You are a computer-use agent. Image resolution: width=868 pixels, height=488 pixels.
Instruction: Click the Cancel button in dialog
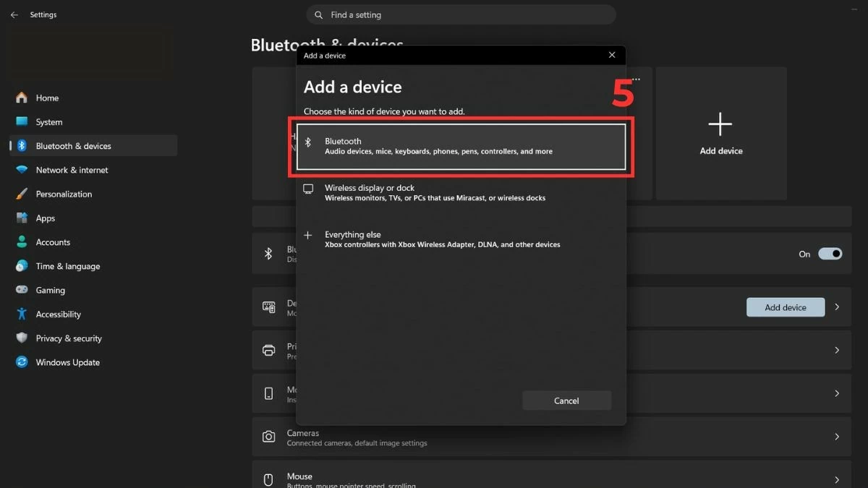[x=567, y=401]
